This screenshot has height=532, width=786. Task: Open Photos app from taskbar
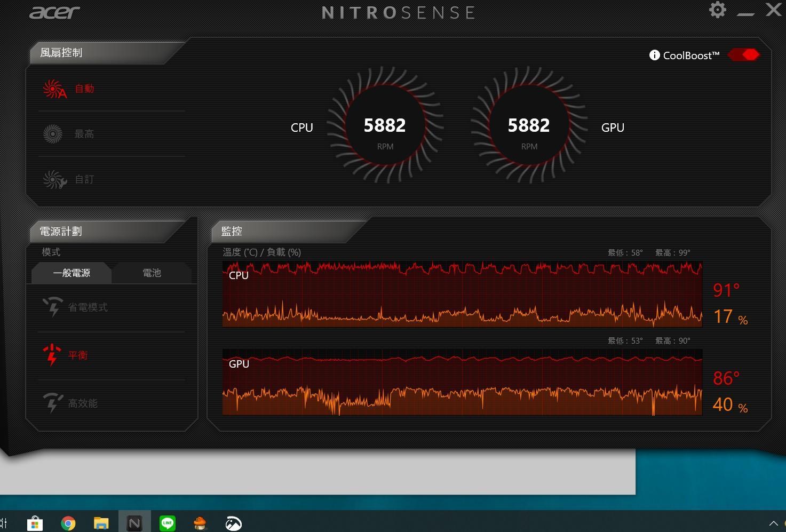[x=234, y=523]
